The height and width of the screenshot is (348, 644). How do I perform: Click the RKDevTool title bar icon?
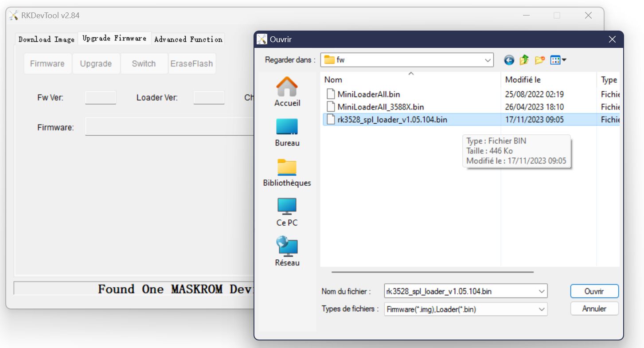coord(14,16)
